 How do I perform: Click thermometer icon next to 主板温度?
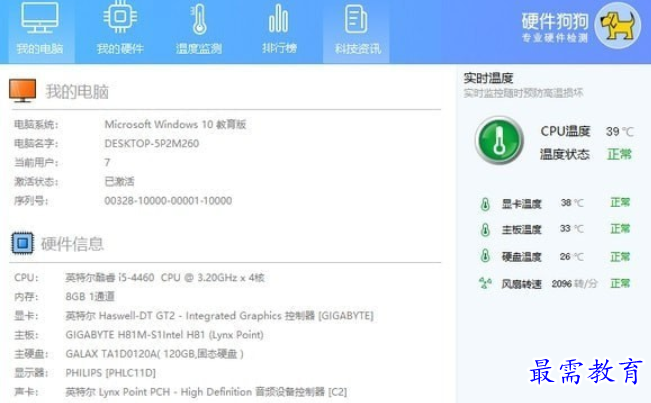tap(485, 230)
